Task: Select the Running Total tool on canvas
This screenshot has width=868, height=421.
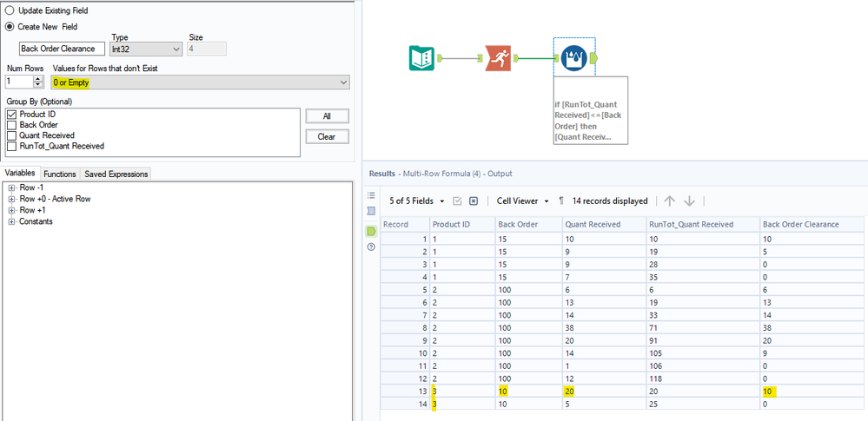Action: pyautogui.click(x=498, y=58)
